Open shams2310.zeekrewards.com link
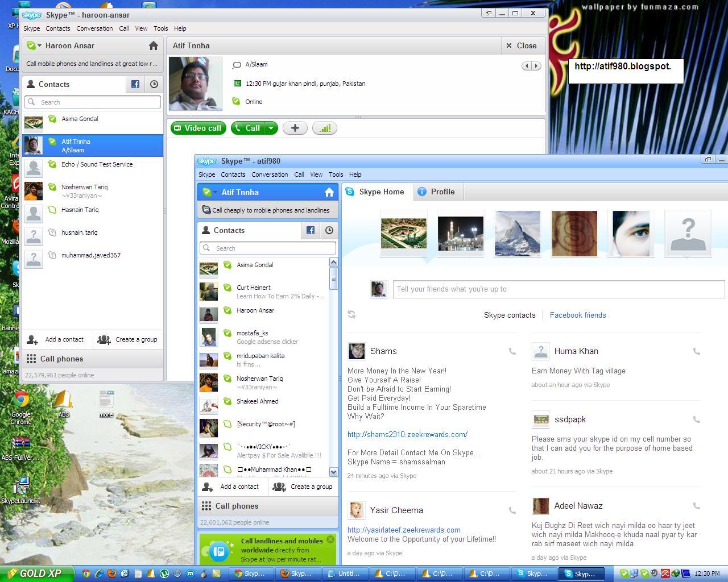The height and width of the screenshot is (582, 728). (407, 434)
